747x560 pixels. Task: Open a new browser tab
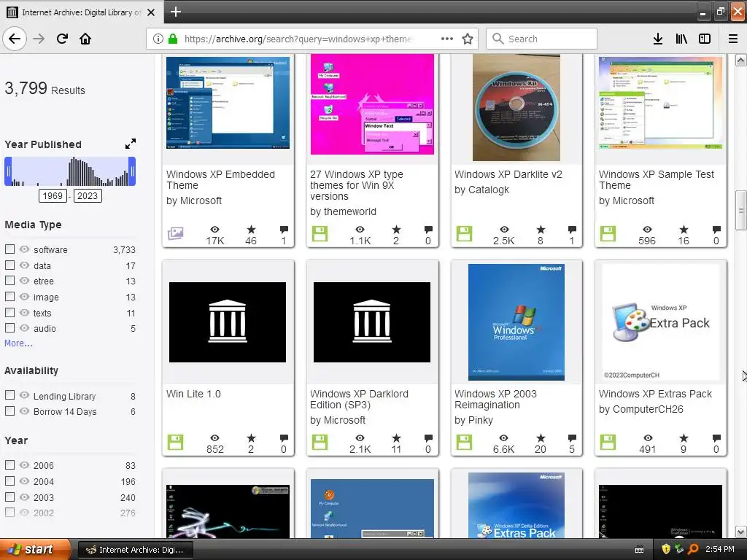click(x=175, y=12)
